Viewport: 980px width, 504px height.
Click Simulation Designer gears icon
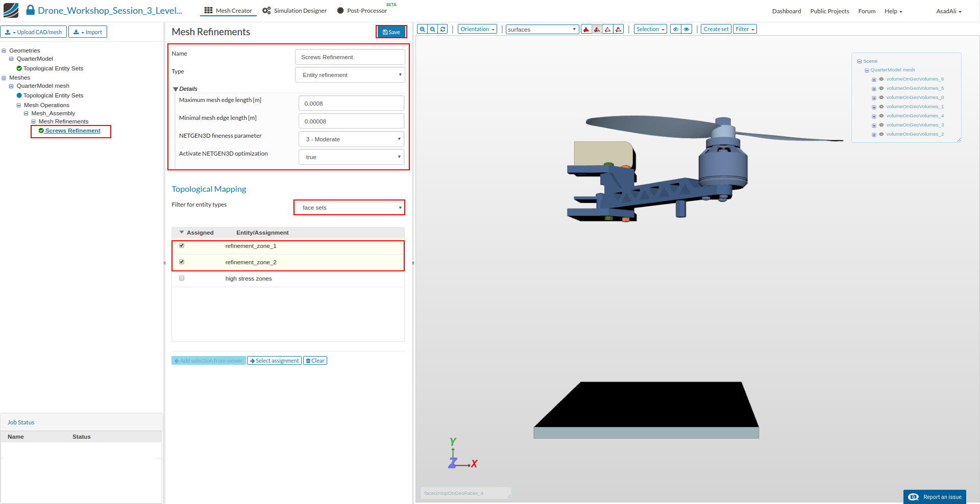click(x=266, y=10)
